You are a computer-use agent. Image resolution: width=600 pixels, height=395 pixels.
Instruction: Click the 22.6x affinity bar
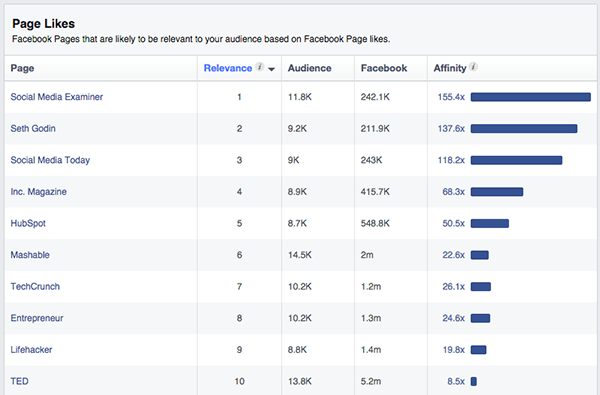pos(479,255)
